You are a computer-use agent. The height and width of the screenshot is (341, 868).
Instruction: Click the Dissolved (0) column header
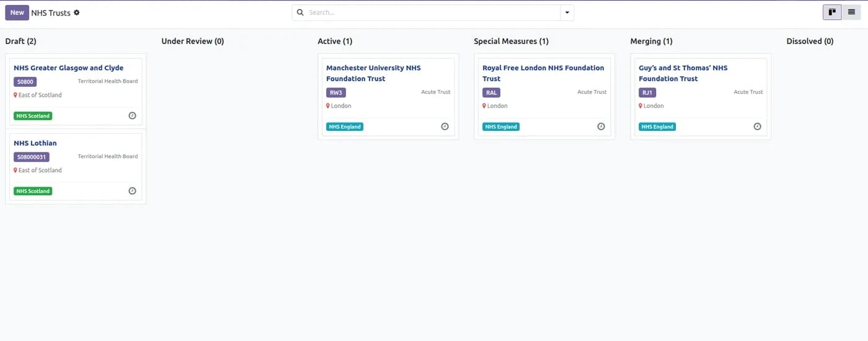(x=810, y=42)
